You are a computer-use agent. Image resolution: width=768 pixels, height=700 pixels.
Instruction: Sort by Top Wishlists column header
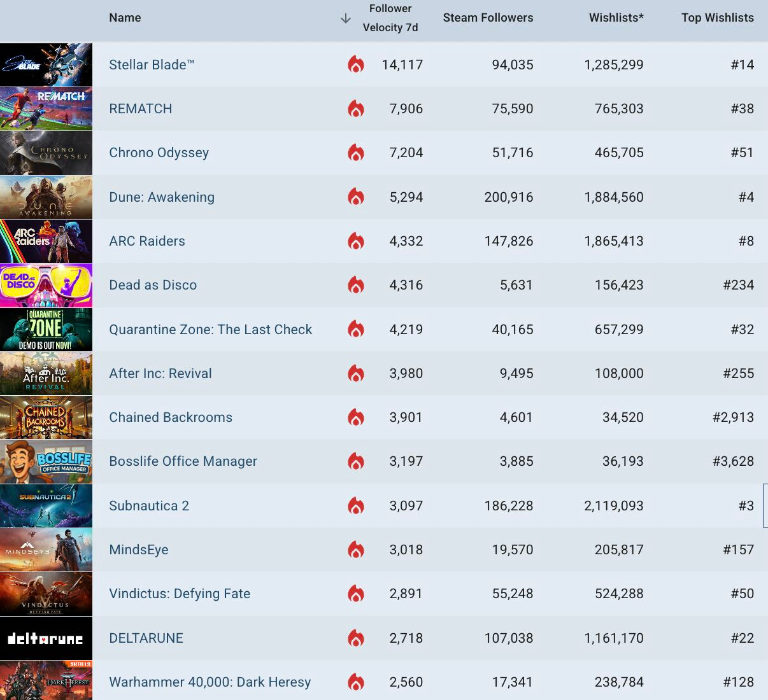[x=718, y=18]
